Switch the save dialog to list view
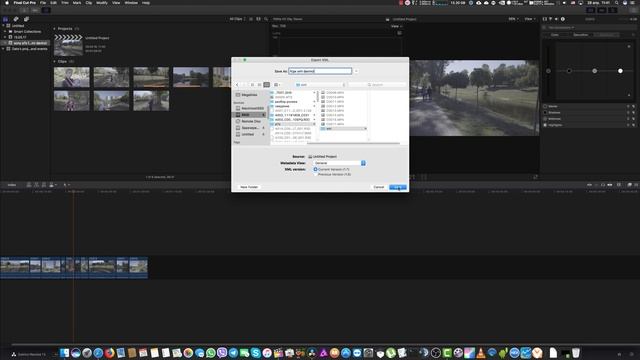Viewport: 640px width, 360px height. [259, 84]
